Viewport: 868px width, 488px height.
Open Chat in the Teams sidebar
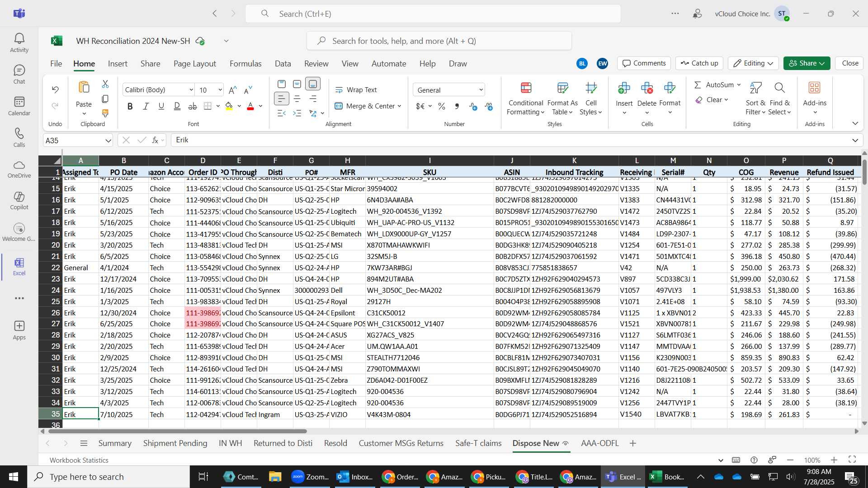point(19,75)
